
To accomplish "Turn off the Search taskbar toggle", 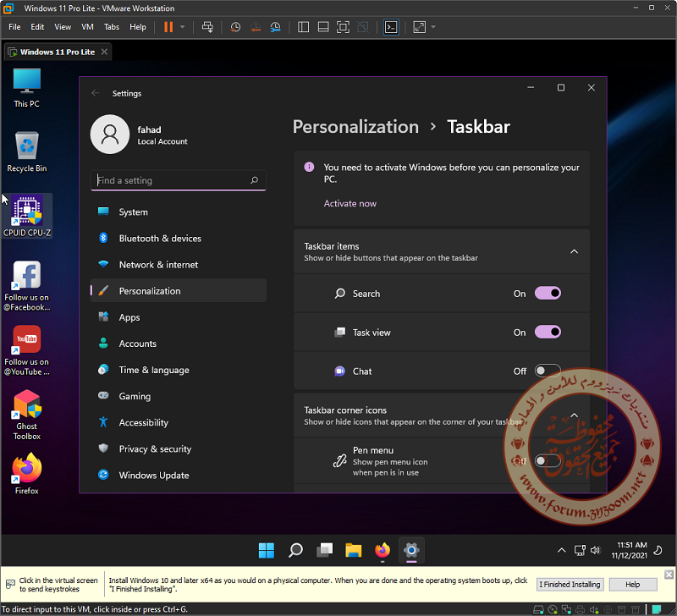I will 548,294.
